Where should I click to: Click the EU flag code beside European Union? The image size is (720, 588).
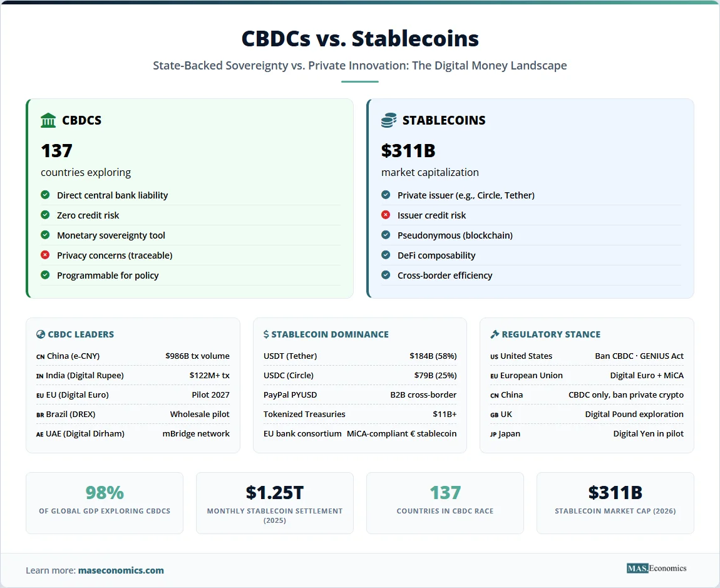(494, 376)
